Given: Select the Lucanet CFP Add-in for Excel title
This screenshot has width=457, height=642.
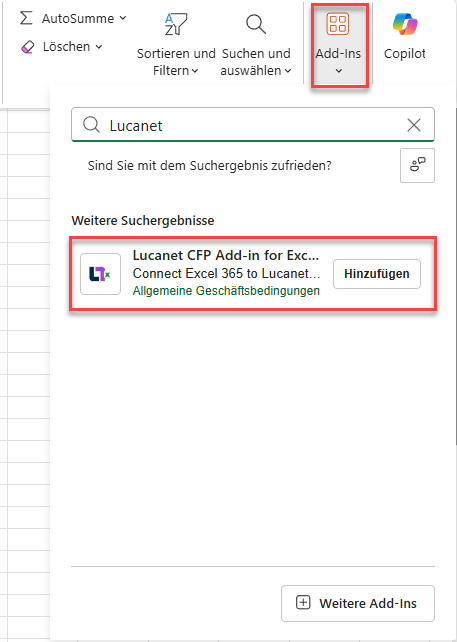Looking at the screenshot, I should tap(226, 255).
